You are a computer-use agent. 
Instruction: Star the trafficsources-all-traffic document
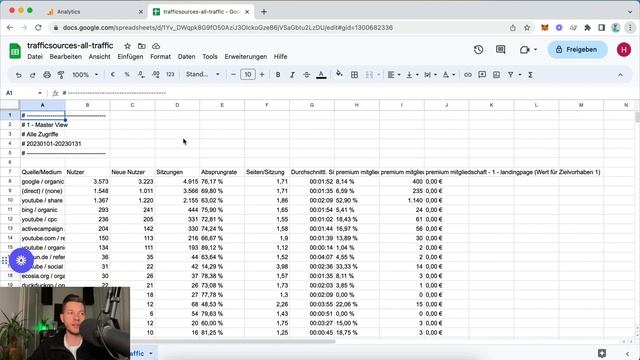point(127,46)
